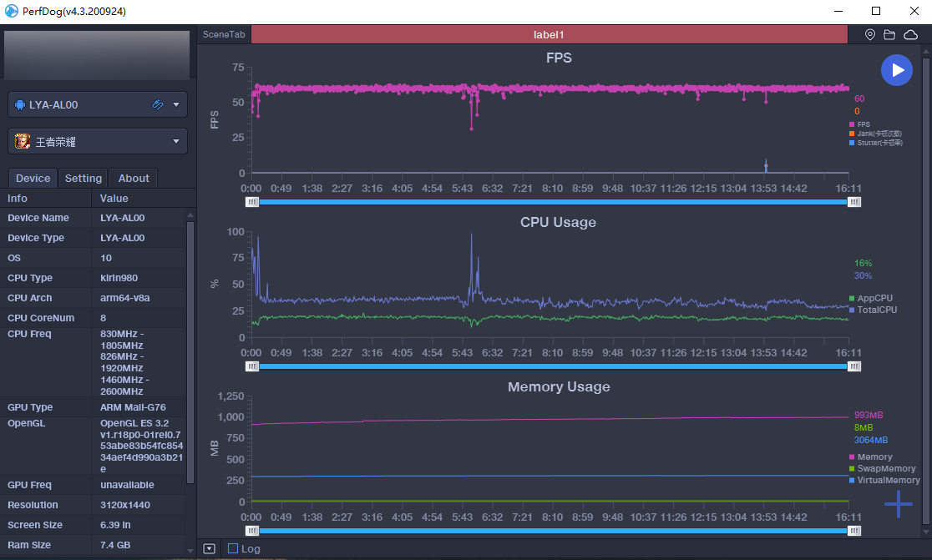
Task: Switch to the Setting tab
Action: 84,178
